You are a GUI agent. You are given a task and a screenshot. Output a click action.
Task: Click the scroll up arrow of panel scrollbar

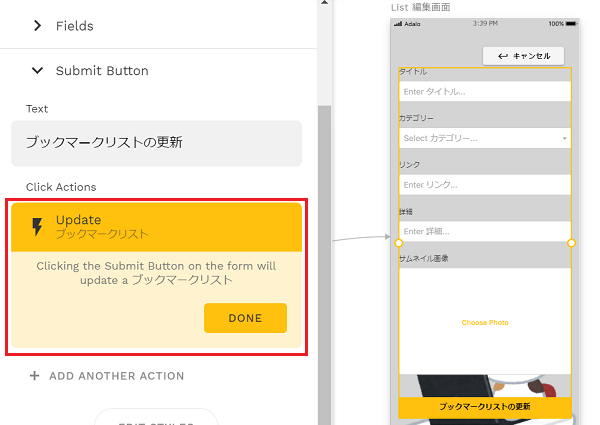[x=324, y=2]
